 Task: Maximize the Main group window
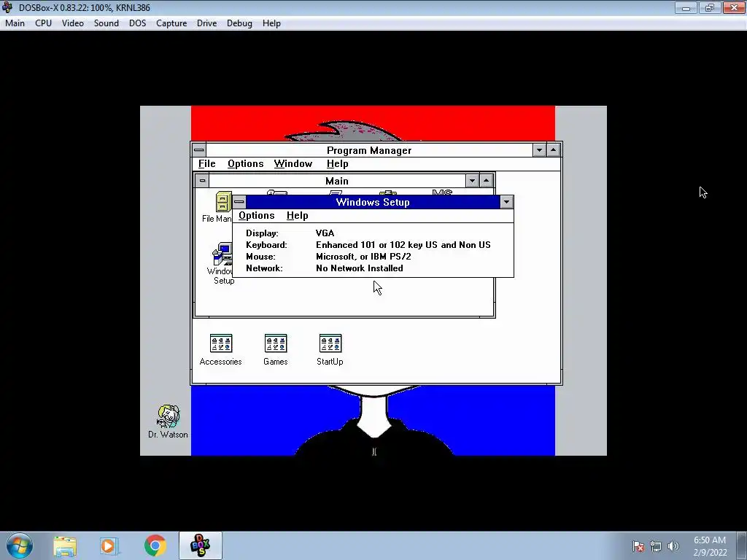486,181
